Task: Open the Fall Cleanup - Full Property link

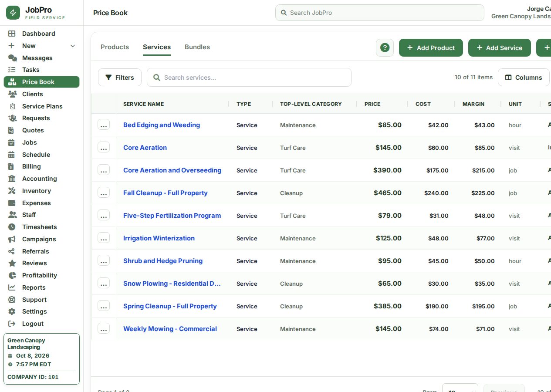Action: point(166,193)
